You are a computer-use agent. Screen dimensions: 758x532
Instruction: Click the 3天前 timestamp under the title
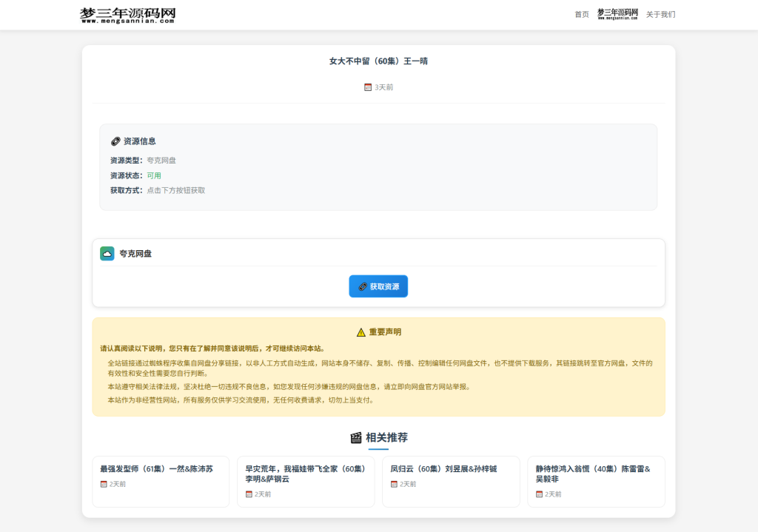tap(384, 87)
